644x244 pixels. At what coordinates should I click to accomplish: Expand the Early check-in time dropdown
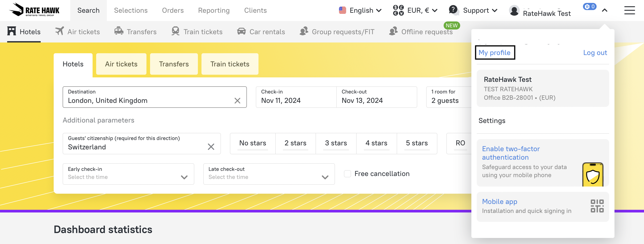click(x=128, y=174)
